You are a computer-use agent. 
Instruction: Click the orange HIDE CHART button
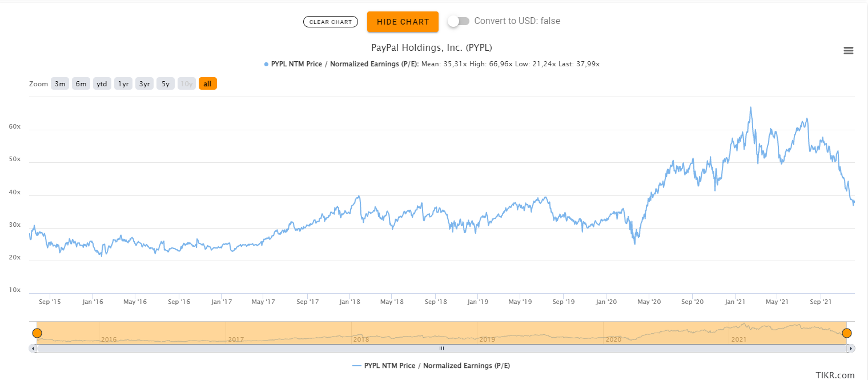tap(403, 22)
